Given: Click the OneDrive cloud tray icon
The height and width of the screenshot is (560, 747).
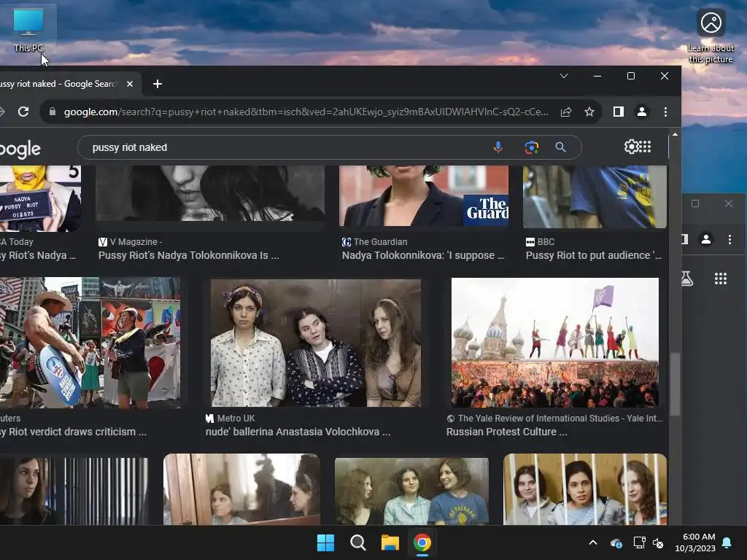Looking at the screenshot, I should click(616, 542).
